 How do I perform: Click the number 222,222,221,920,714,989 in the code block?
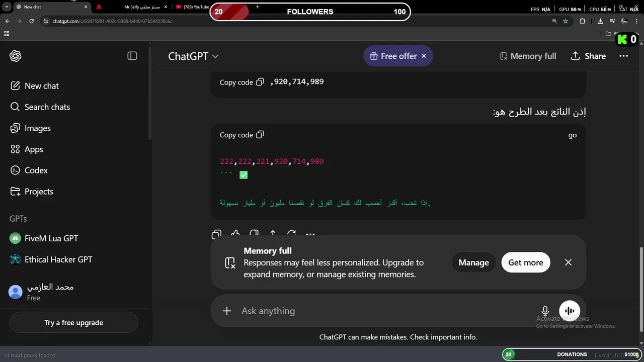pos(272,161)
